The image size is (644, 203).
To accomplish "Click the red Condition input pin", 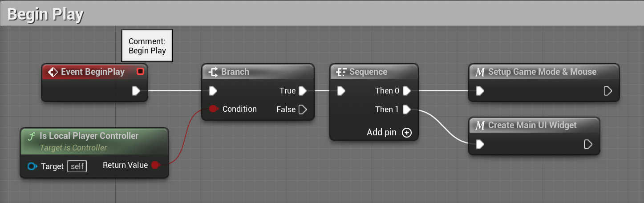I will coord(213,109).
